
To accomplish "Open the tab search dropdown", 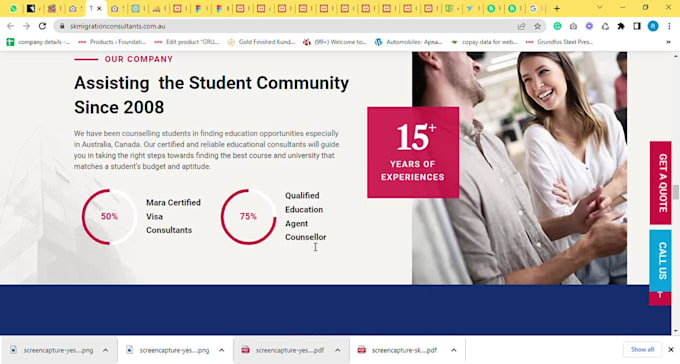I will click(600, 7).
